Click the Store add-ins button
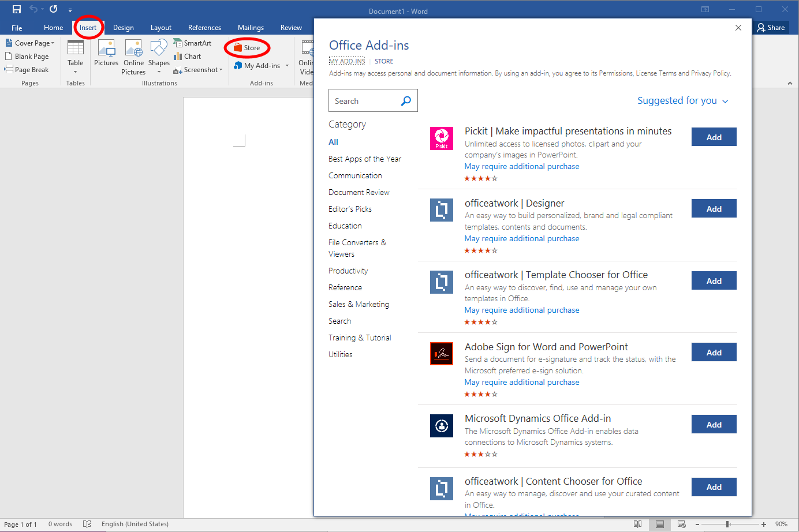The width and height of the screenshot is (799, 532). point(247,48)
